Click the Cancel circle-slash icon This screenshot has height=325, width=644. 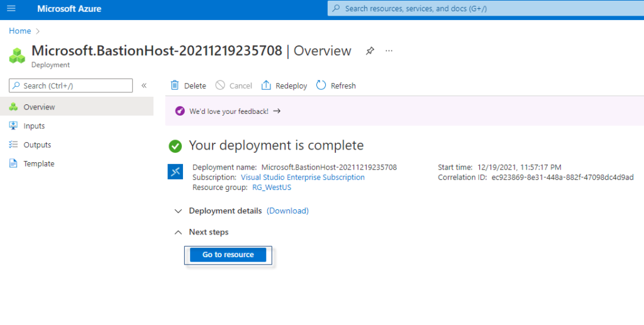click(220, 85)
